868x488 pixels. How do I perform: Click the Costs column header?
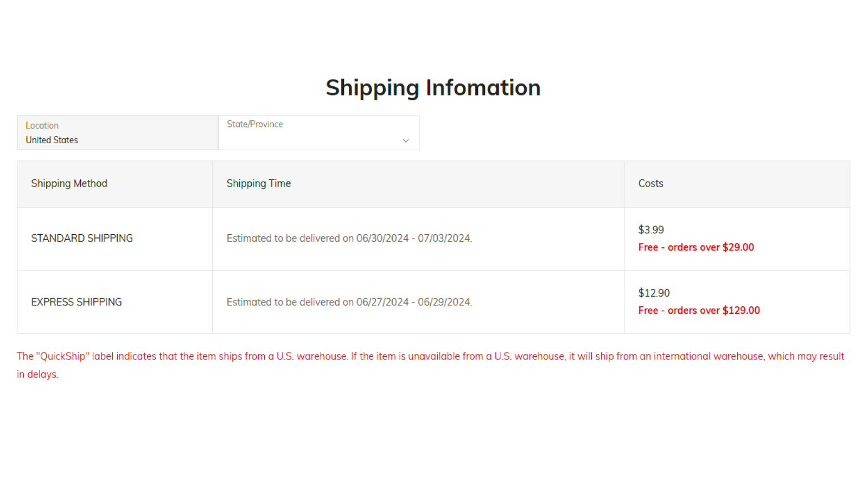click(650, 183)
